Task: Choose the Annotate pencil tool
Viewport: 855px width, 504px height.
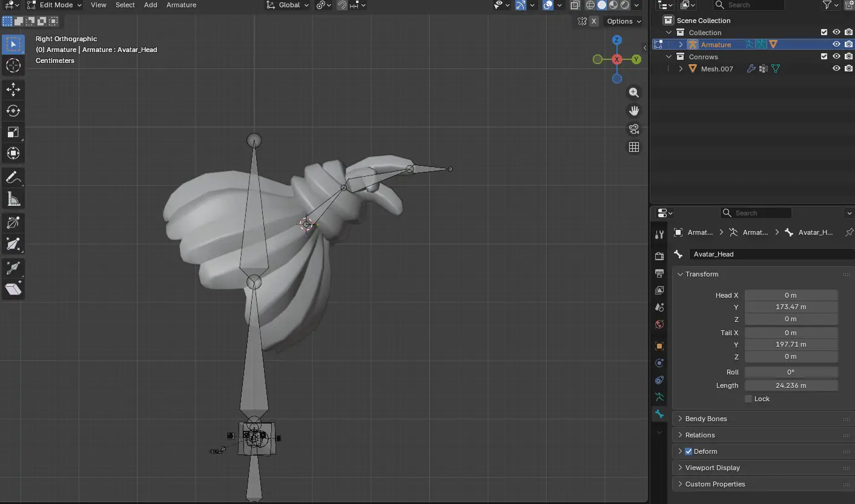Action: point(13,178)
